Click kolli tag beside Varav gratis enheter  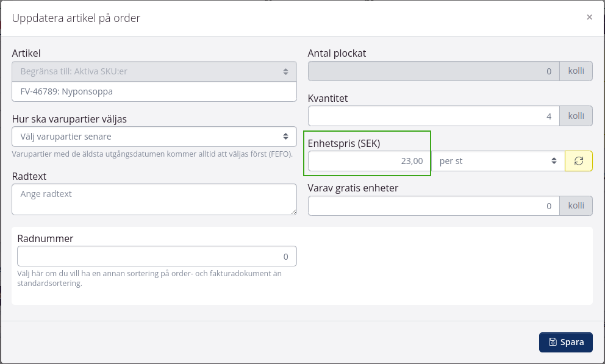click(576, 206)
